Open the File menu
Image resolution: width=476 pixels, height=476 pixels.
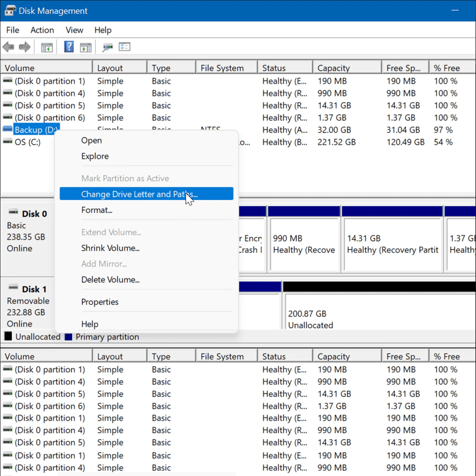[13, 30]
